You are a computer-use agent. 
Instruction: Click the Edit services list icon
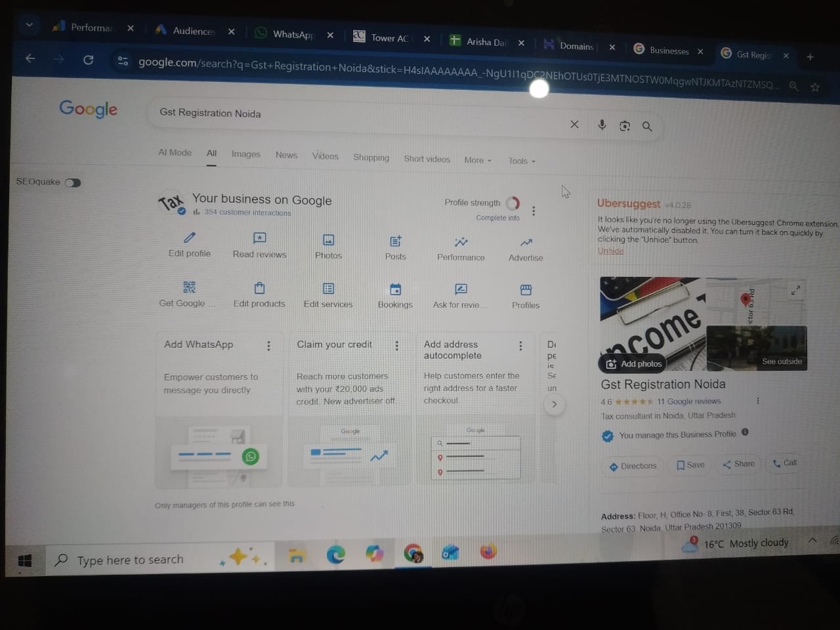click(328, 289)
